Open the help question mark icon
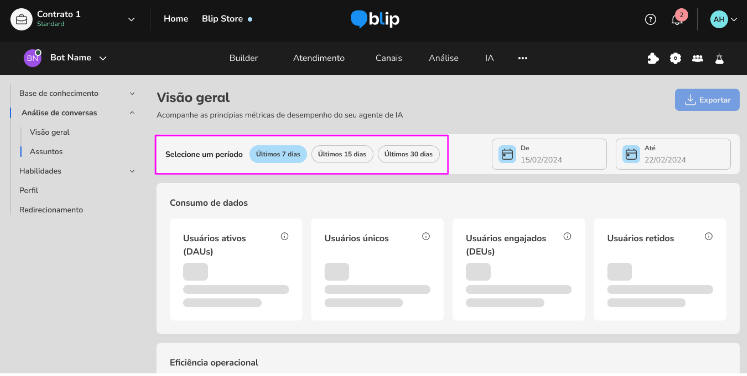The width and height of the screenshot is (747, 376). [650, 20]
